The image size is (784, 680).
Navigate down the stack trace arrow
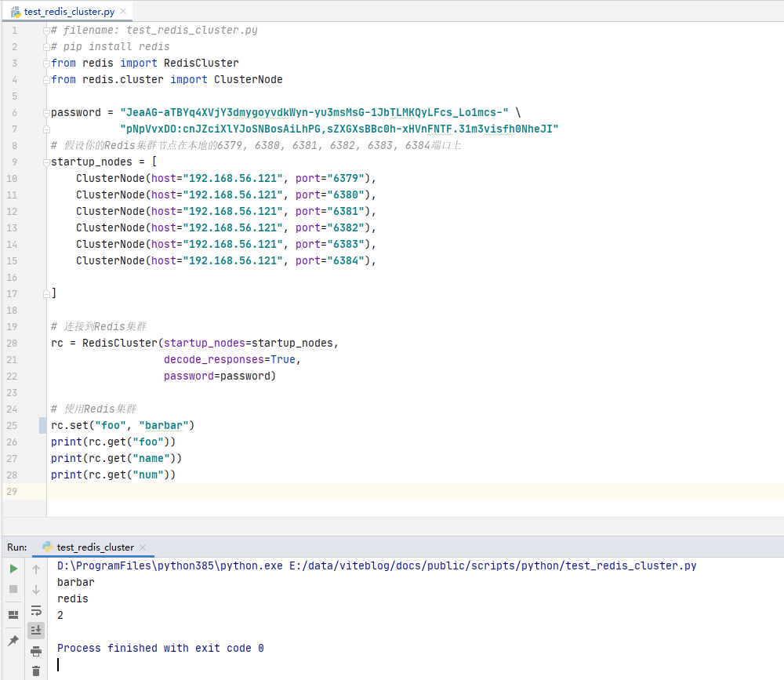pos(36,590)
